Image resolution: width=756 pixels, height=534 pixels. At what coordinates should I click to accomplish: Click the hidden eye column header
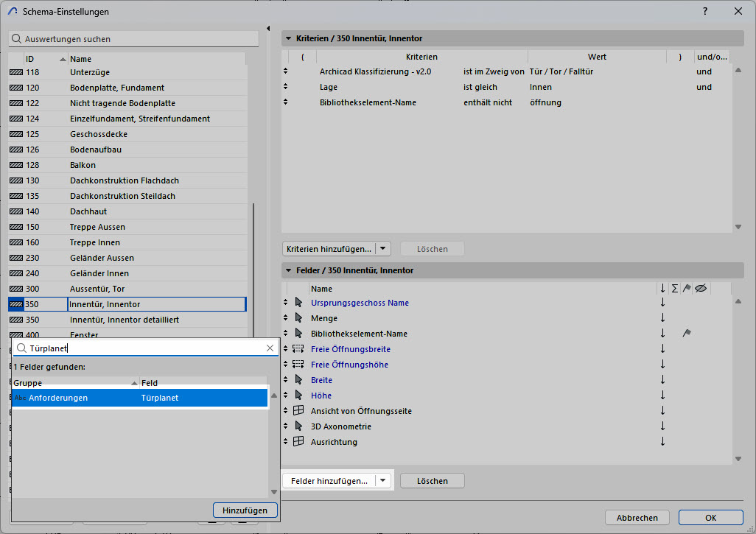click(x=701, y=289)
